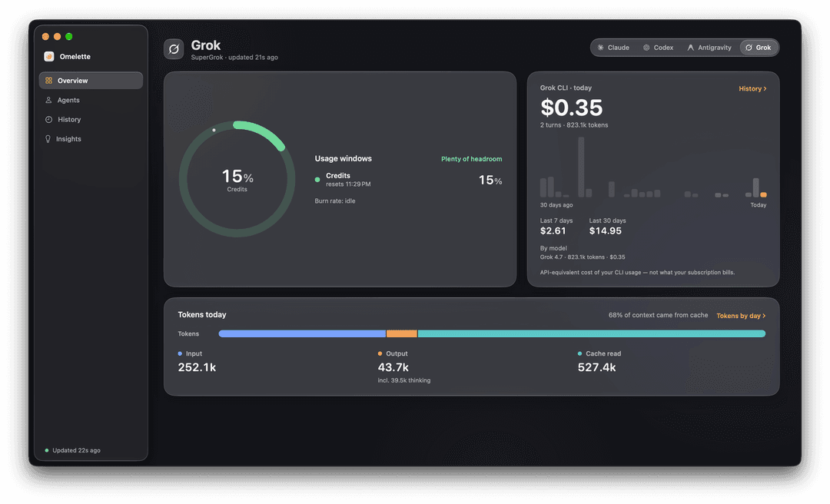Click the $0.35 cost figure
Screen dimensions: 830x504
[x=572, y=108]
